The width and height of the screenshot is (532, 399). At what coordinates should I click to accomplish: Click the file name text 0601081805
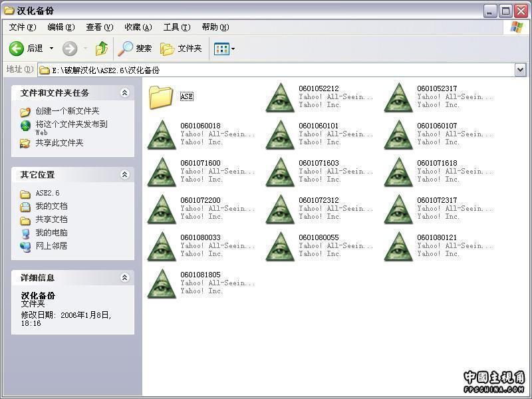pyautogui.click(x=201, y=275)
